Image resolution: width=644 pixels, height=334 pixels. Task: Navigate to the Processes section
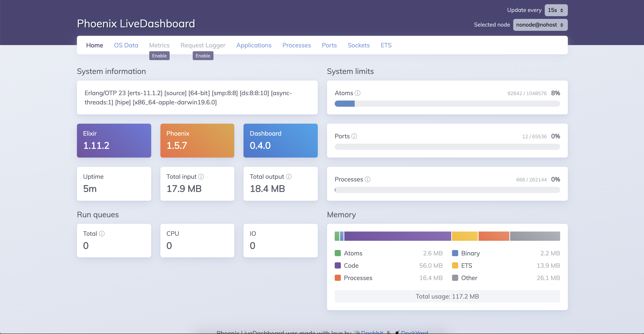tap(296, 45)
